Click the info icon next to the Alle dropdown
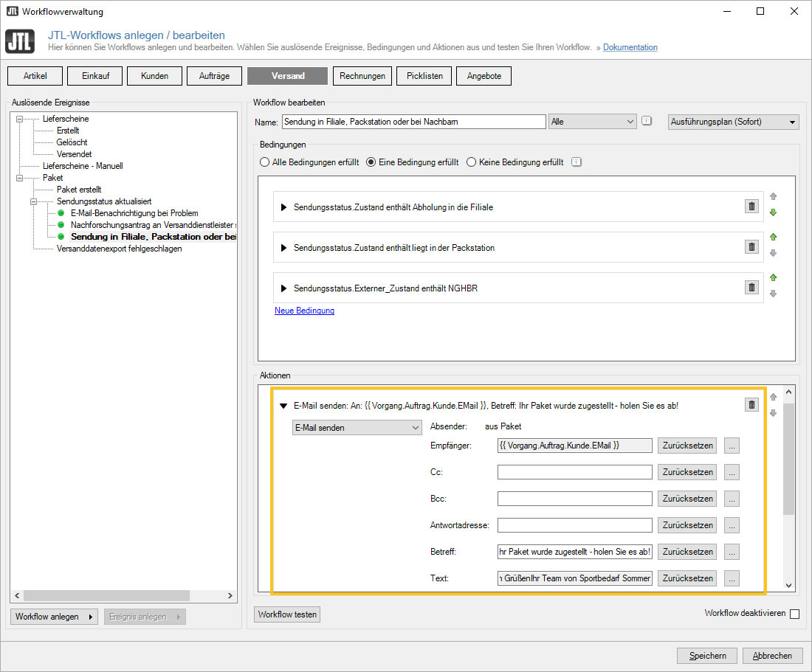Viewport: 812px width, 672px height. coord(646,120)
